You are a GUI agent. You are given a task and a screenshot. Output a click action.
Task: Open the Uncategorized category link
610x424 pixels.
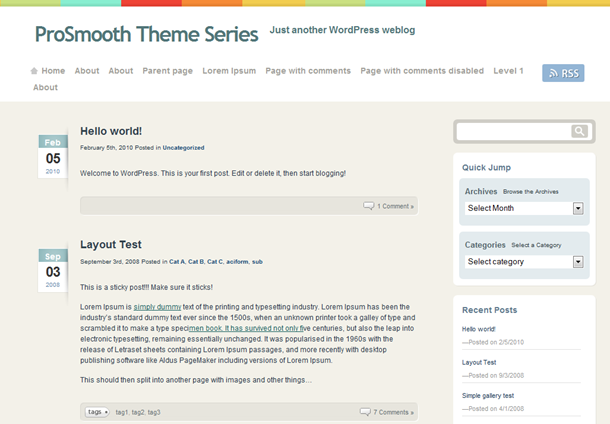[x=183, y=148]
